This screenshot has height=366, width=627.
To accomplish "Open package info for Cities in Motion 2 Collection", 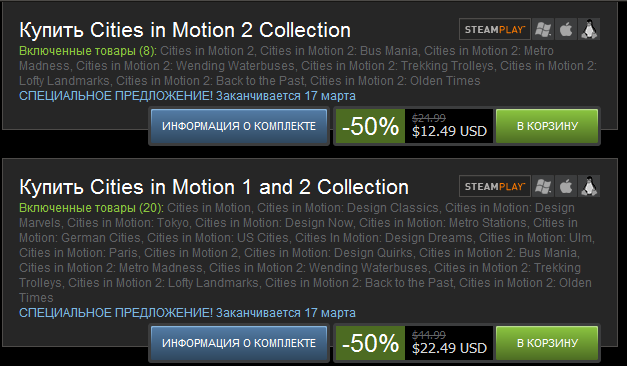I will 239,126.
